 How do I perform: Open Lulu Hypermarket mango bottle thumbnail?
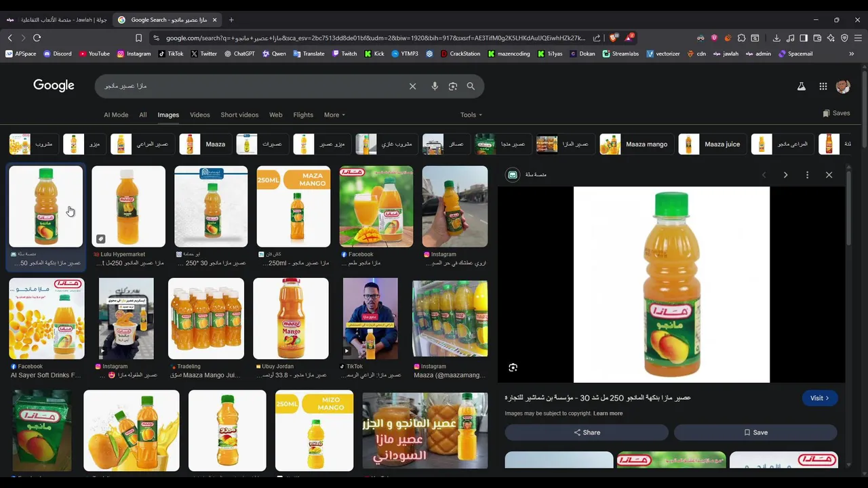pos(128,206)
